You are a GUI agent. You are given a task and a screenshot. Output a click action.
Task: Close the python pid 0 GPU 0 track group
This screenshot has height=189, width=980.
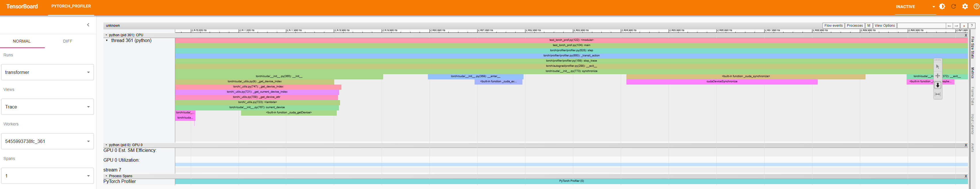[x=966, y=145]
